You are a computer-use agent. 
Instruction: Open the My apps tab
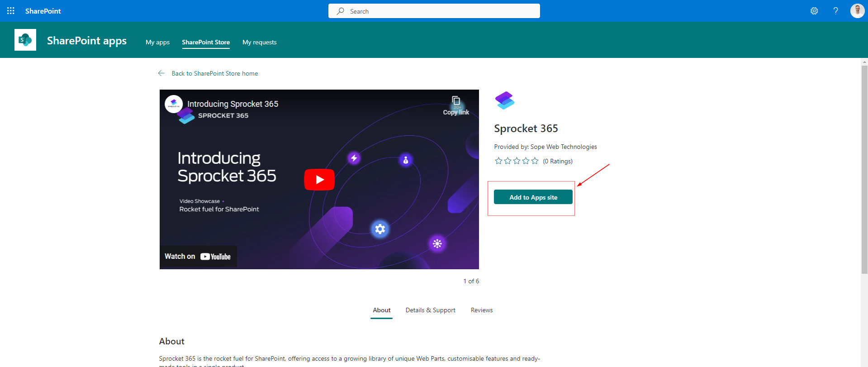[157, 42]
